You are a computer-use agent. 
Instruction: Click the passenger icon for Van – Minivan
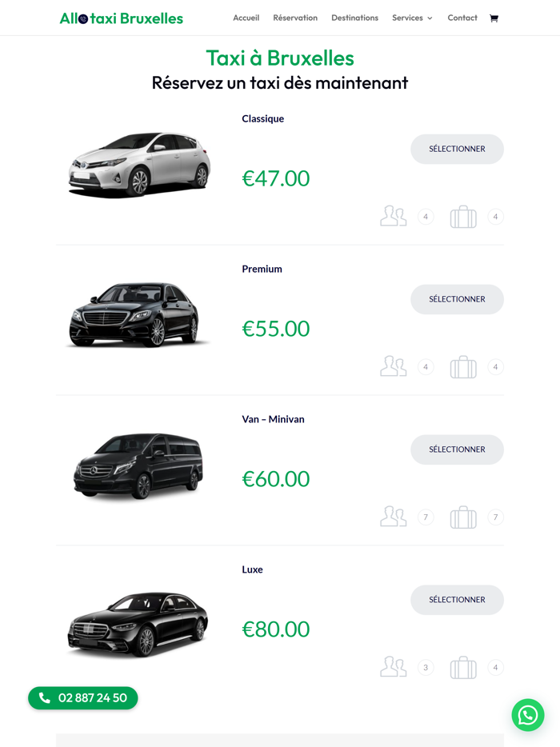393,517
